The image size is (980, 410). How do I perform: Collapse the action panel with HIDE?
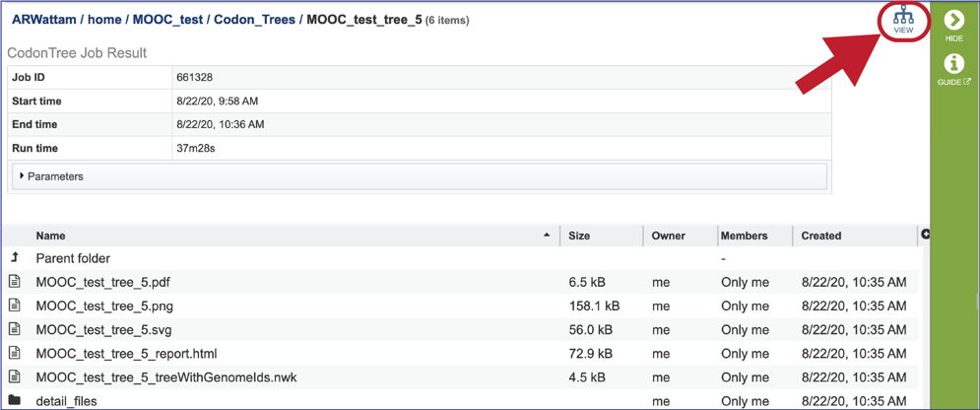coord(953,27)
